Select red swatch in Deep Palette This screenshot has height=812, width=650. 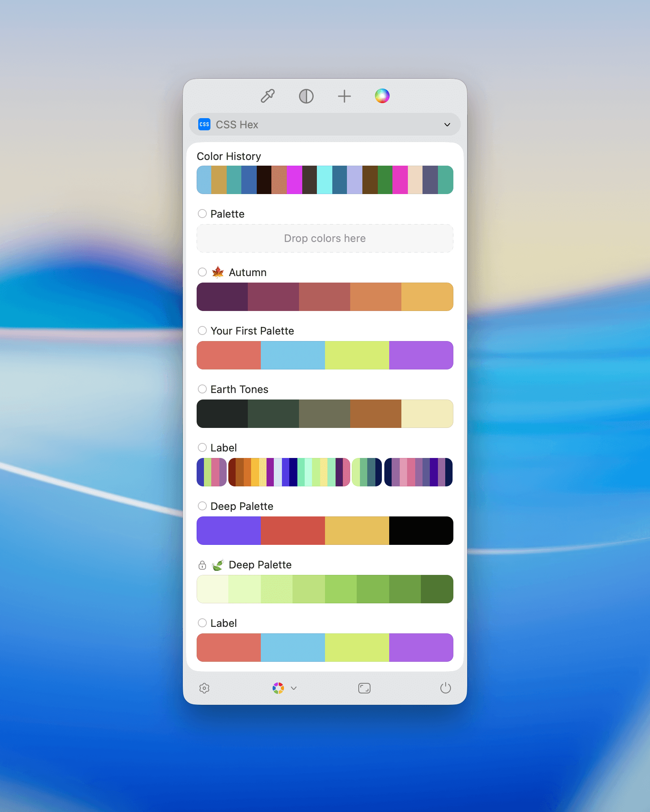click(x=293, y=531)
